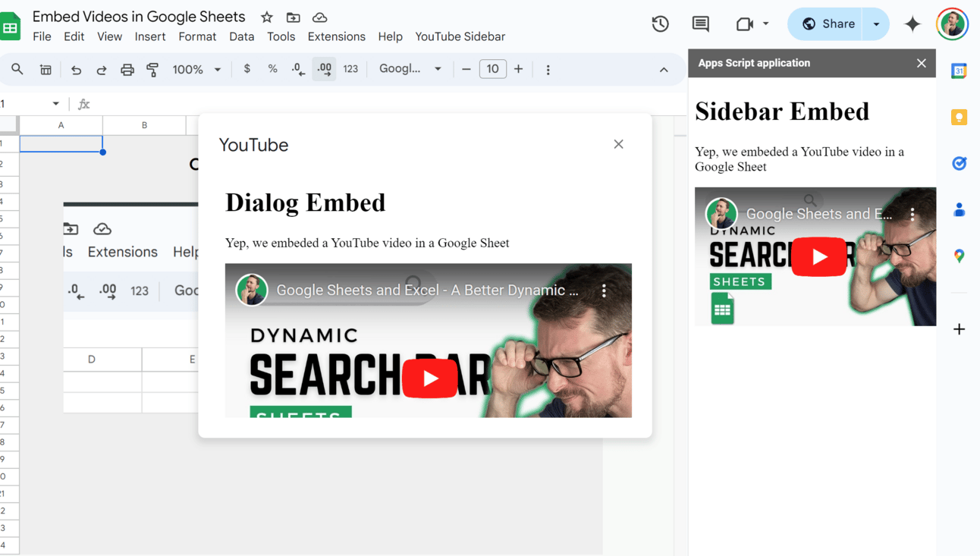Open the Google account avatar
The width and height of the screenshot is (980, 556).
point(952,24)
